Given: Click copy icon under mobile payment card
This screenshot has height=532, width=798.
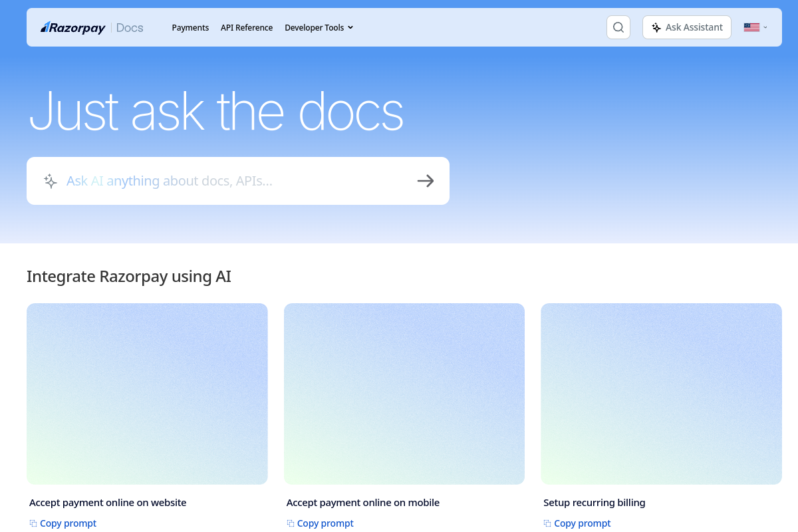Looking at the screenshot, I should click(x=291, y=523).
